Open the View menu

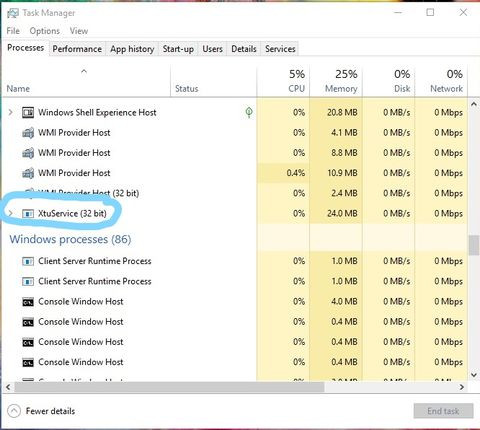[79, 31]
